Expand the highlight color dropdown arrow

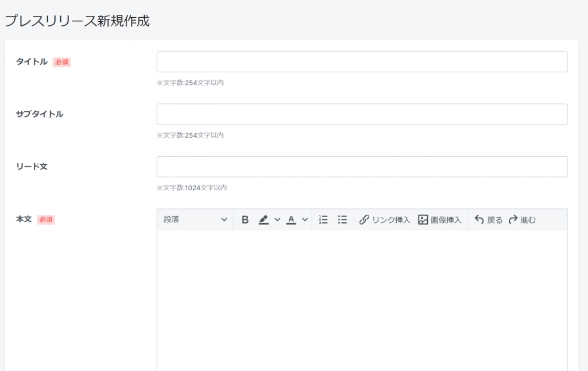[x=277, y=220]
